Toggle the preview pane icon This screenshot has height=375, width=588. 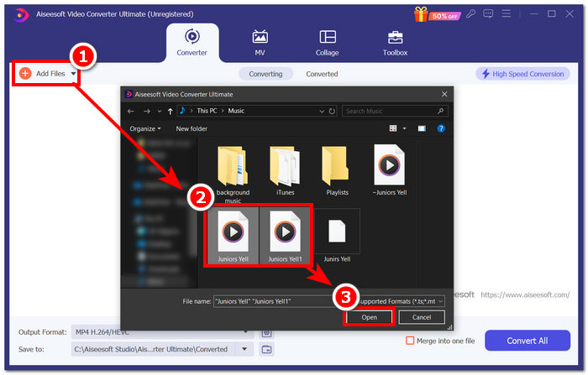pos(422,128)
